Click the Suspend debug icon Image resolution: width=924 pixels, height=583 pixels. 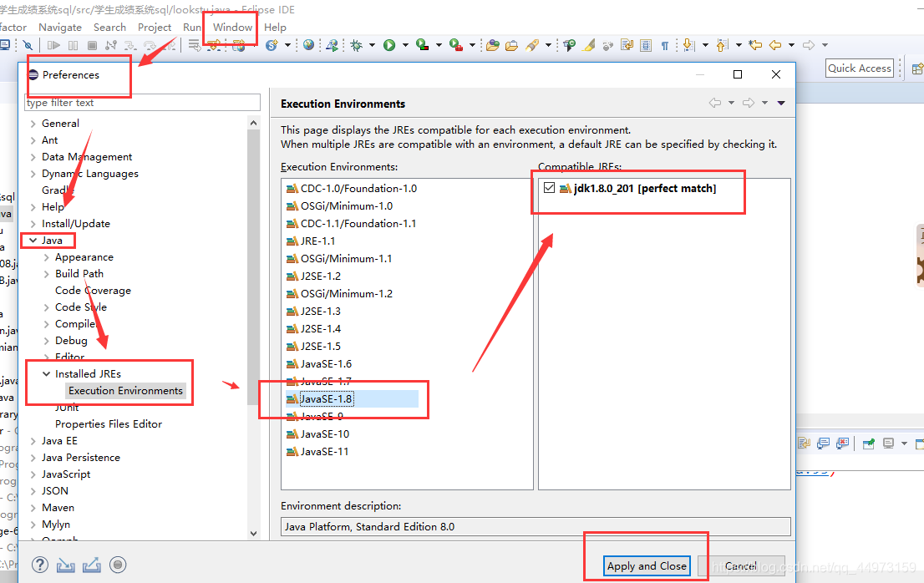[73, 45]
